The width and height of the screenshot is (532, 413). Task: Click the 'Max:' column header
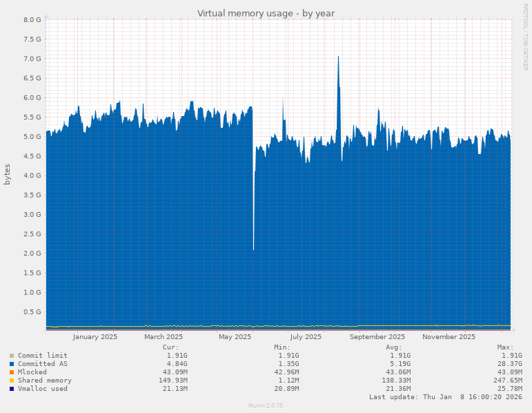tap(506, 347)
